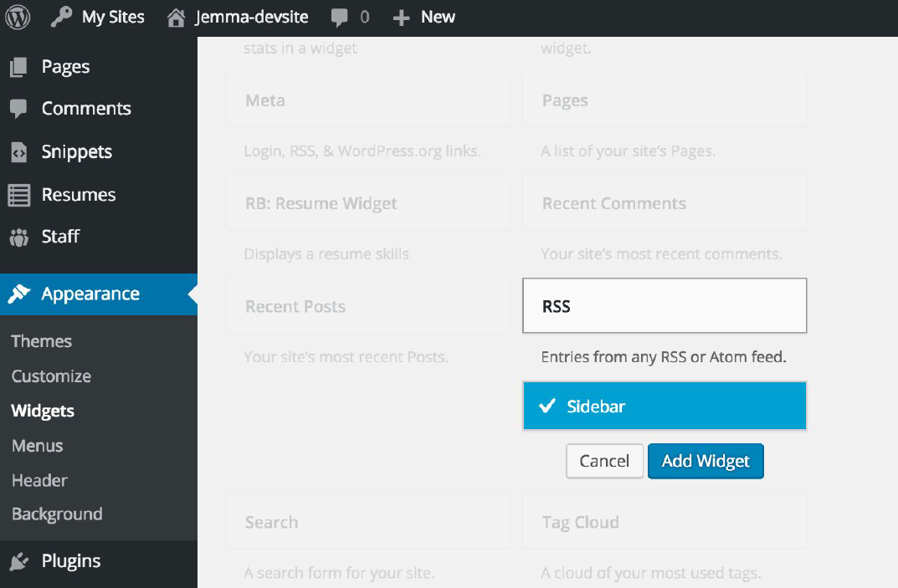Open the comments bubble icon in toolbar
This screenshot has width=898, height=588.
click(x=340, y=17)
